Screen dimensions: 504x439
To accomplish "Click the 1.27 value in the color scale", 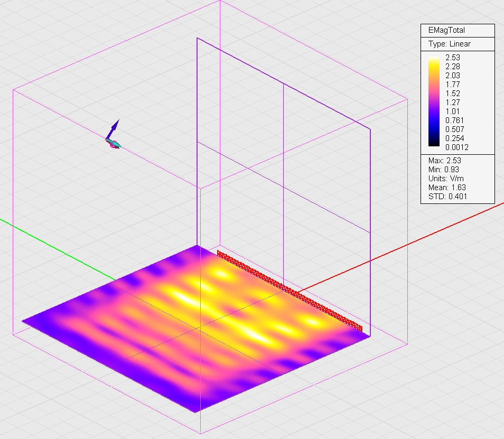I will click(453, 102).
